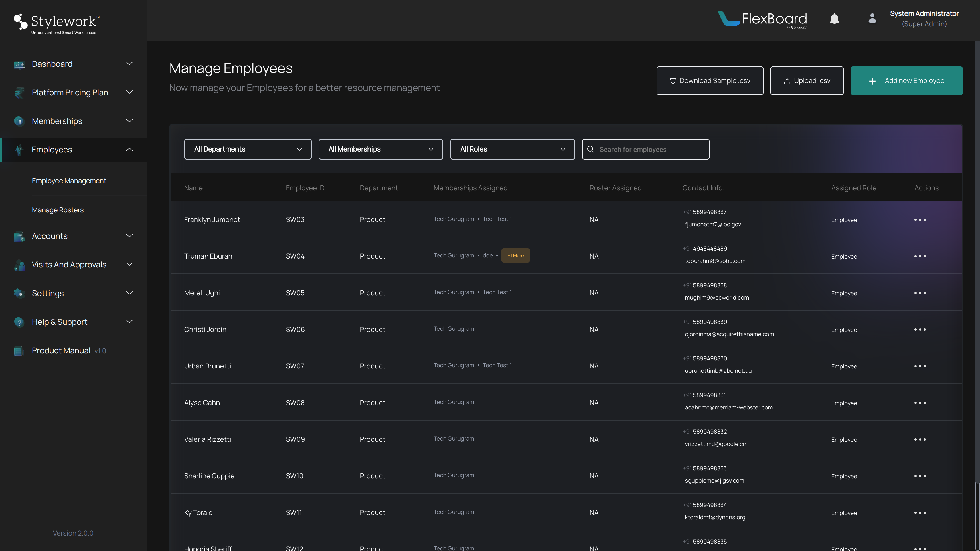Click the user profile avatar icon
This screenshot has width=980, height=551.
click(x=872, y=18)
